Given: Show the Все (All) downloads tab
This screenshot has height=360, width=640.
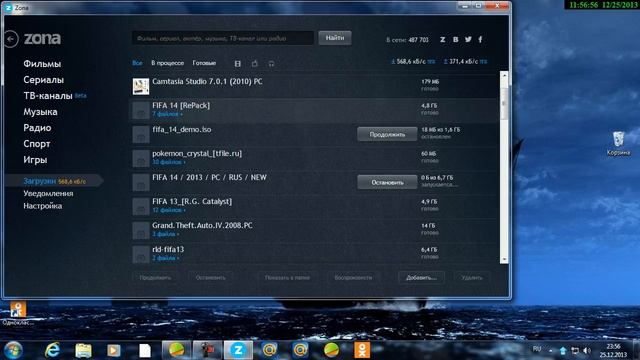Looking at the screenshot, I should [x=137, y=63].
